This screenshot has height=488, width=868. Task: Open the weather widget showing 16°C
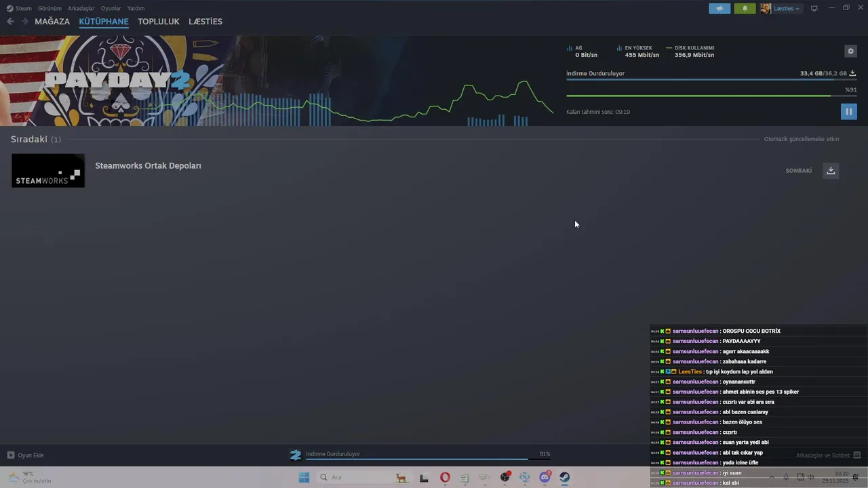29,477
